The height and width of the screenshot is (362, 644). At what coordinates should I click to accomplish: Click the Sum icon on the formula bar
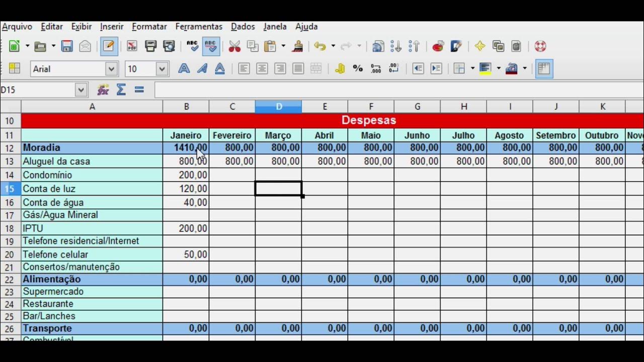(121, 89)
